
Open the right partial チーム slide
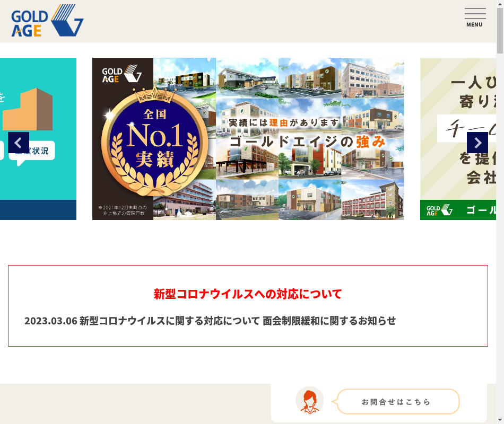(458, 139)
